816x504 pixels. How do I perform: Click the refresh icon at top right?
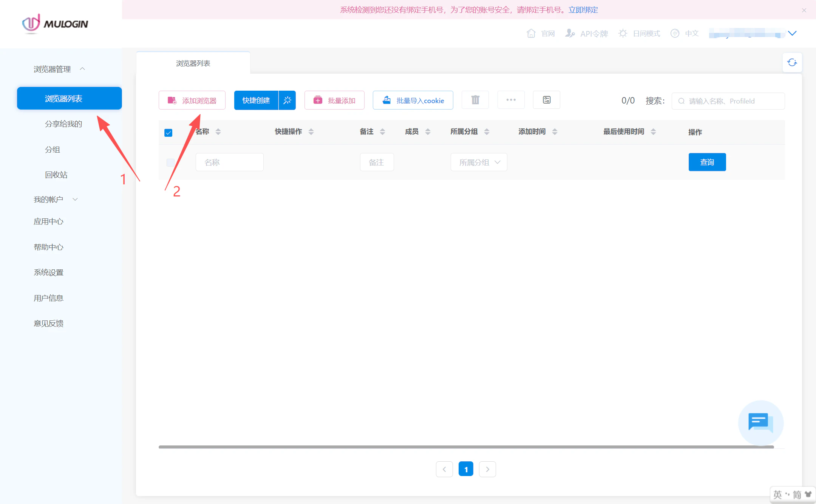[792, 62]
